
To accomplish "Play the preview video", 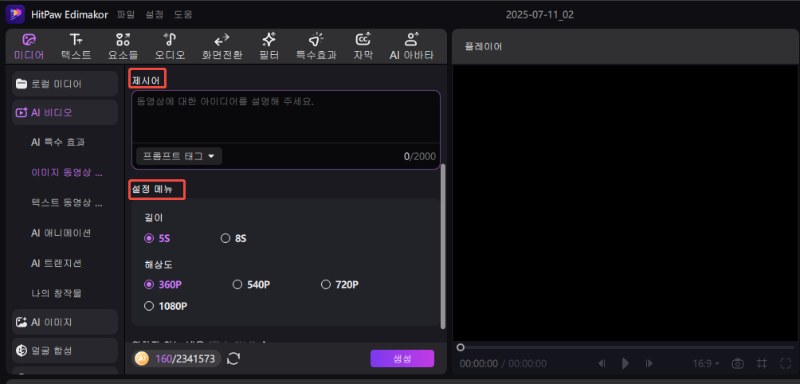I will pyautogui.click(x=625, y=364).
